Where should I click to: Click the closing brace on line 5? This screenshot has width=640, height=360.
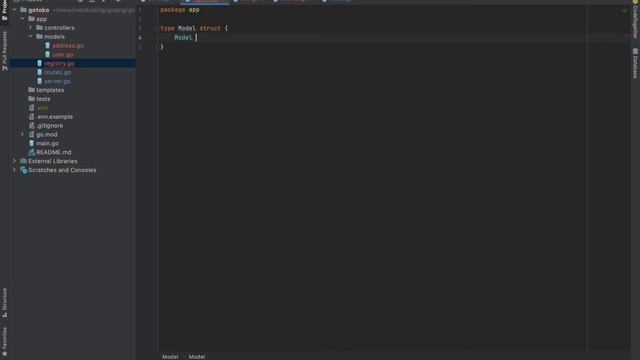[162, 47]
